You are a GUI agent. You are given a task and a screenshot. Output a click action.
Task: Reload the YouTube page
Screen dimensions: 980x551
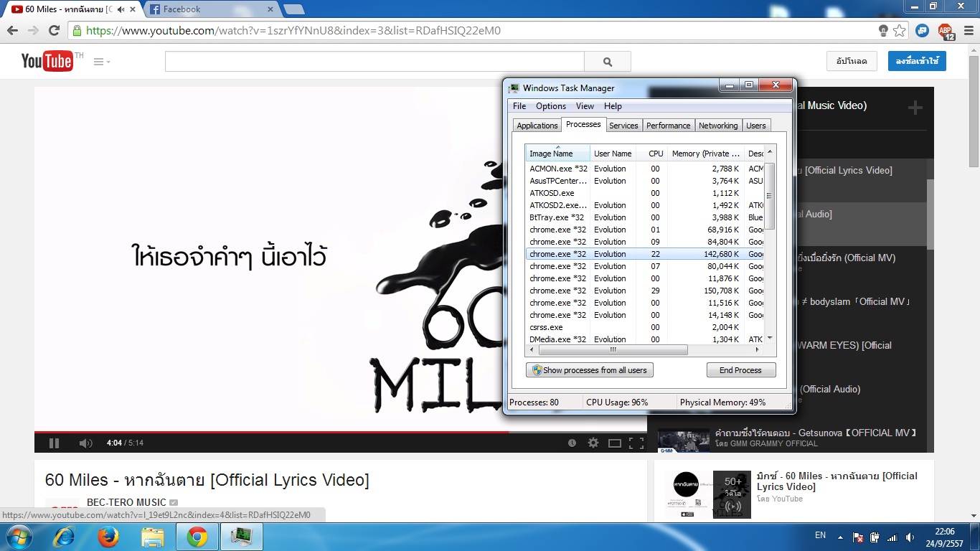pyautogui.click(x=54, y=31)
